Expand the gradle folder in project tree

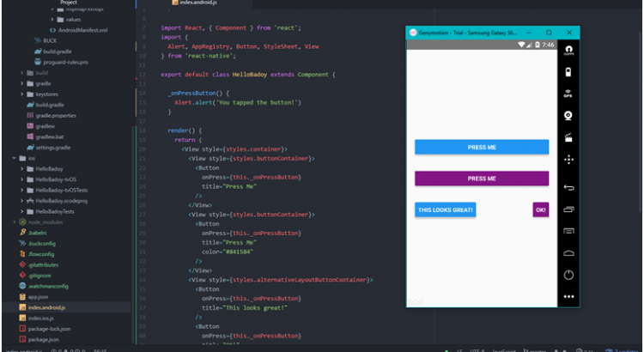click(x=43, y=83)
